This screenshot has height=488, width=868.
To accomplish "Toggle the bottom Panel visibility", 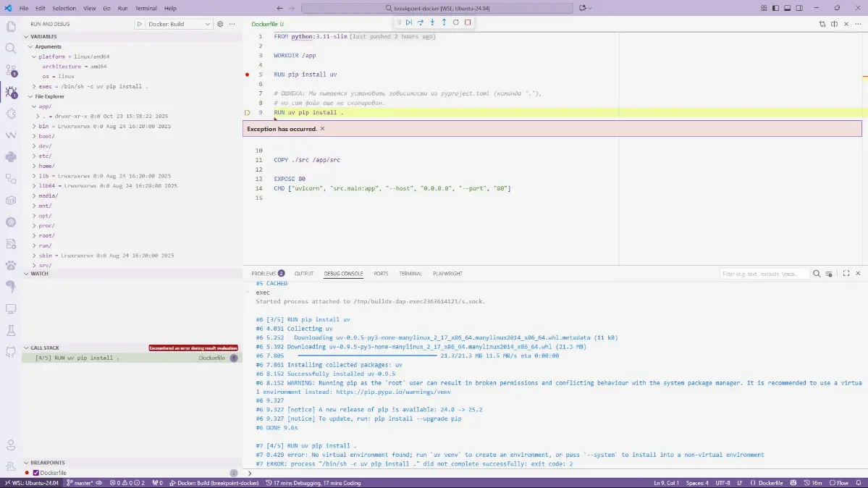I will pyautogui.click(x=787, y=8).
